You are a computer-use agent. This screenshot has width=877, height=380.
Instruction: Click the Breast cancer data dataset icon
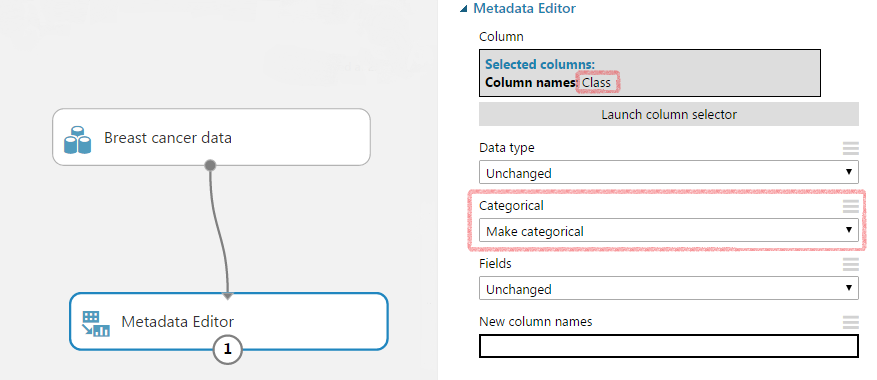[77, 140]
